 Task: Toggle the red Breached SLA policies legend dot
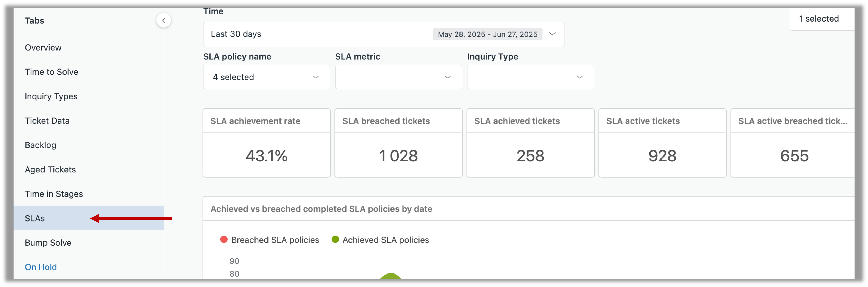click(x=224, y=239)
